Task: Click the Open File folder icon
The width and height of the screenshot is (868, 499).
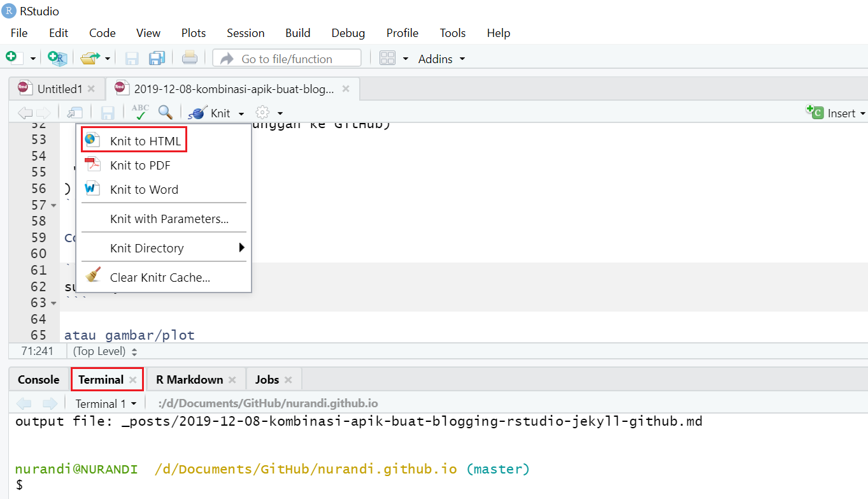Action: 90,58
